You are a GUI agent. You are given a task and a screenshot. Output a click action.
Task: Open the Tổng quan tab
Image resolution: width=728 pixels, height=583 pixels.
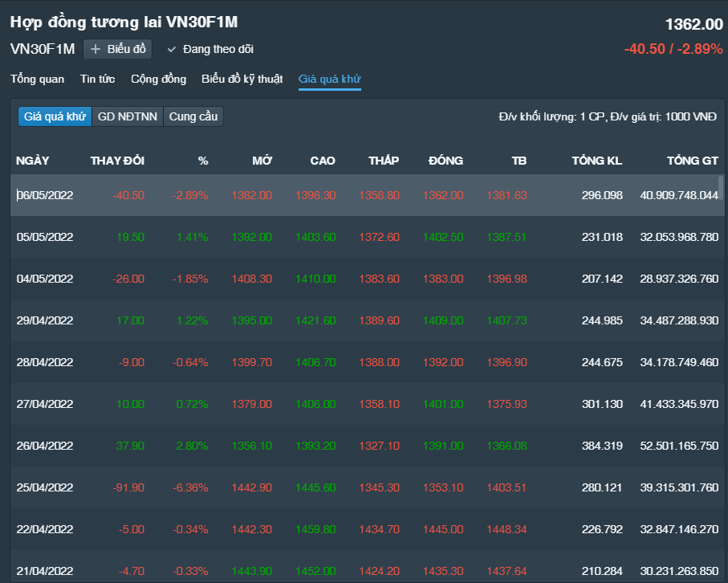37,79
